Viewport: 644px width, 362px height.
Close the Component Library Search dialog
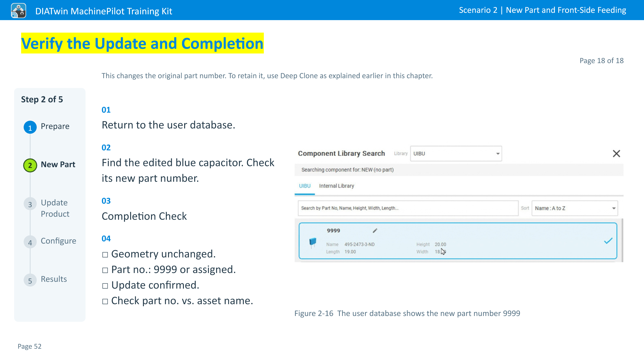tap(616, 153)
